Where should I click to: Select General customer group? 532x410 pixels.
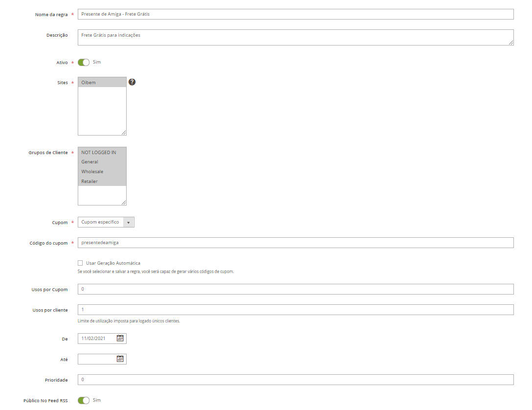pyautogui.click(x=102, y=162)
